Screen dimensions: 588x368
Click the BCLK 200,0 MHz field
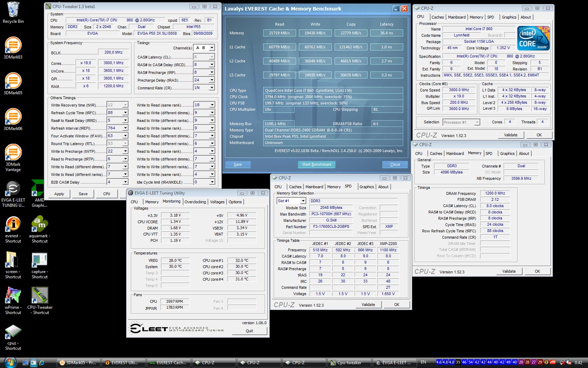coord(113,52)
